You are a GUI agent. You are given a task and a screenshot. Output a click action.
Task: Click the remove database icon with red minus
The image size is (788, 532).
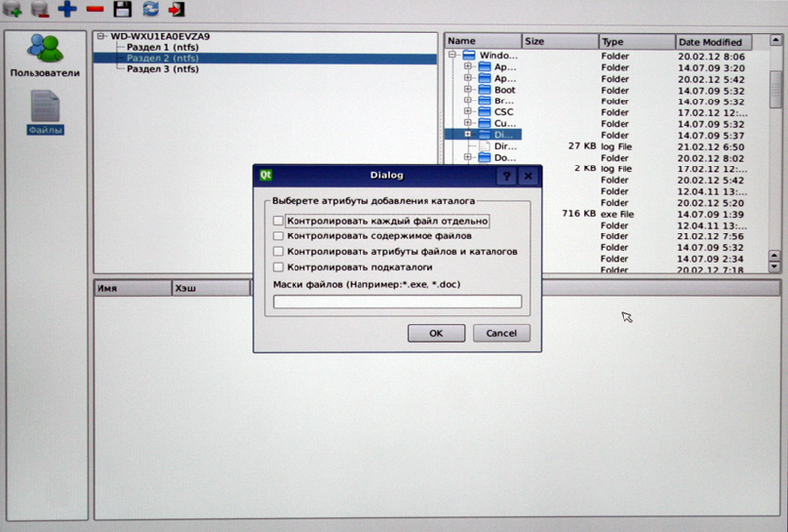click(39, 8)
